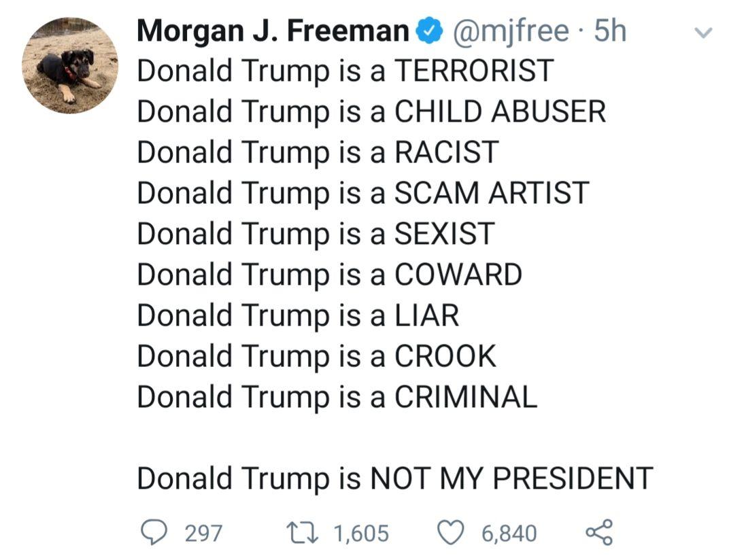Click the line ending in CHILD ABUSER
This screenshot has width=729, height=560.
[x=371, y=111]
